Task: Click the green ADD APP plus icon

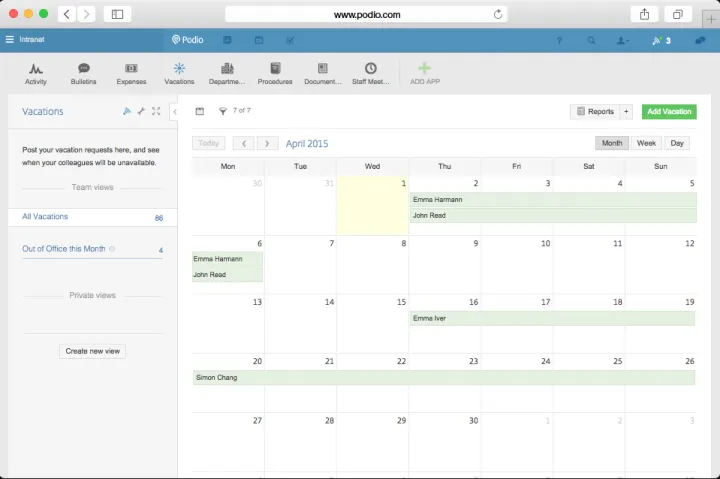Action: (x=425, y=69)
